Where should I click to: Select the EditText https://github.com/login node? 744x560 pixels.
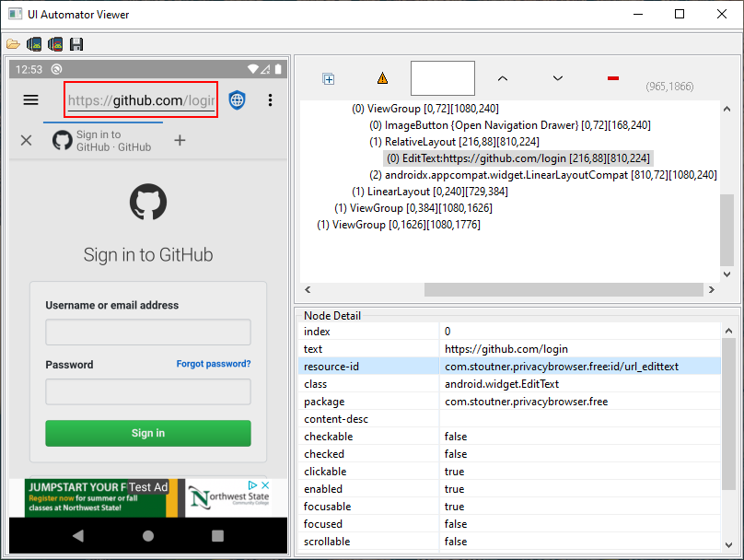[518, 158]
